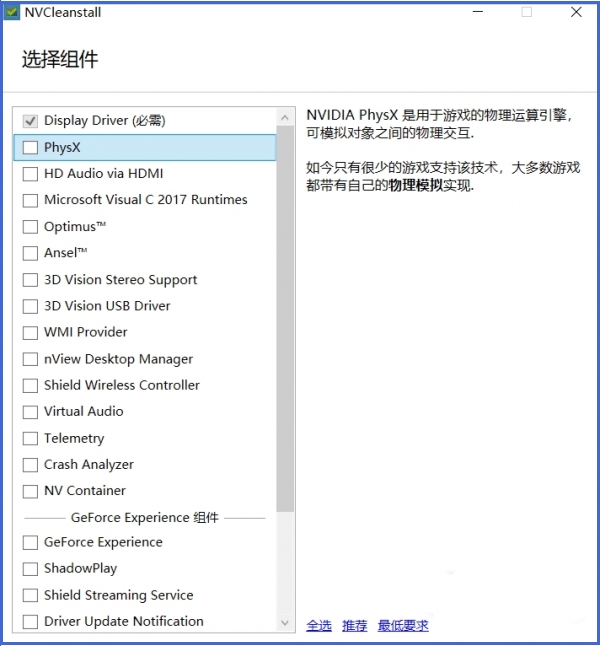Check the NV Container checkbox
This screenshot has width=600, height=646.
[x=30, y=491]
